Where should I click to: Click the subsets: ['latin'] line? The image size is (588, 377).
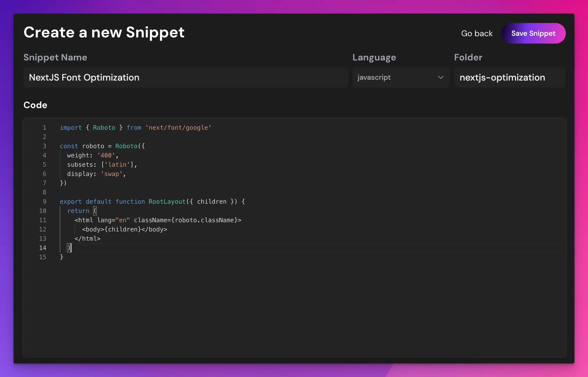click(x=102, y=164)
